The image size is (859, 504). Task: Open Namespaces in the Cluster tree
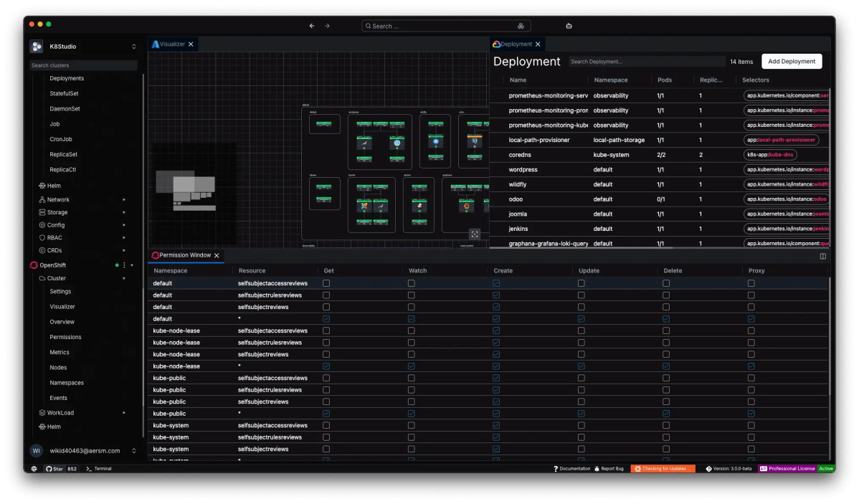66,383
